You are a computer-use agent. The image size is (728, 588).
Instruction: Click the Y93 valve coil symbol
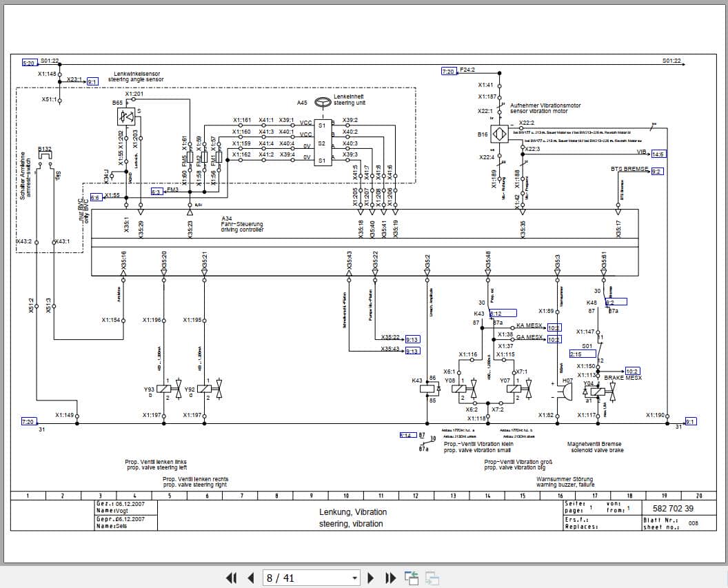164,389
